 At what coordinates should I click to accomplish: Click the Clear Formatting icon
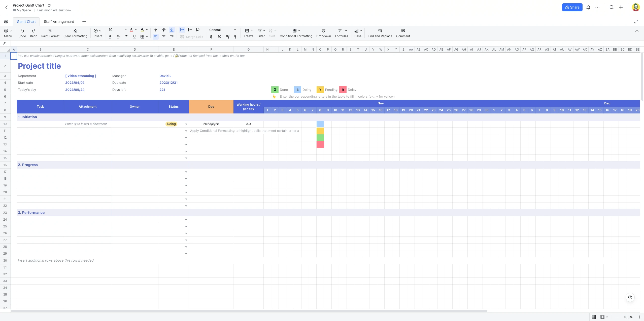click(75, 33)
